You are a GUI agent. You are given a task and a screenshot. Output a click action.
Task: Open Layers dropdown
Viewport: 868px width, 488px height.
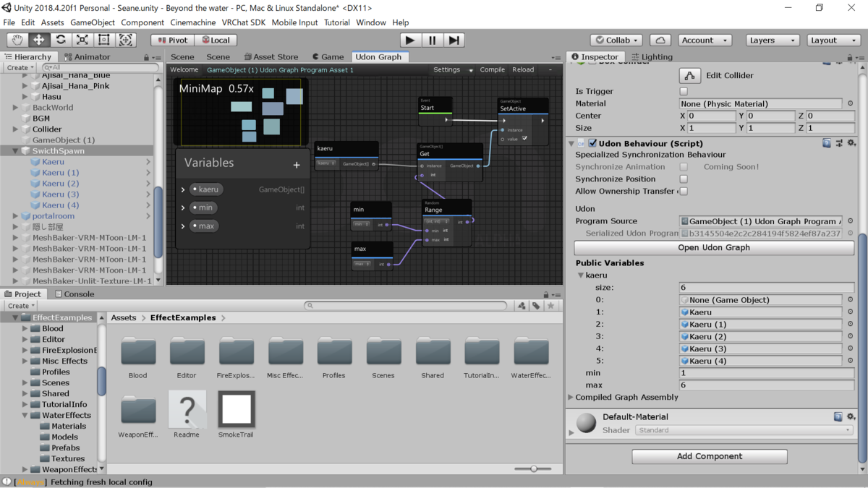tap(773, 40)
